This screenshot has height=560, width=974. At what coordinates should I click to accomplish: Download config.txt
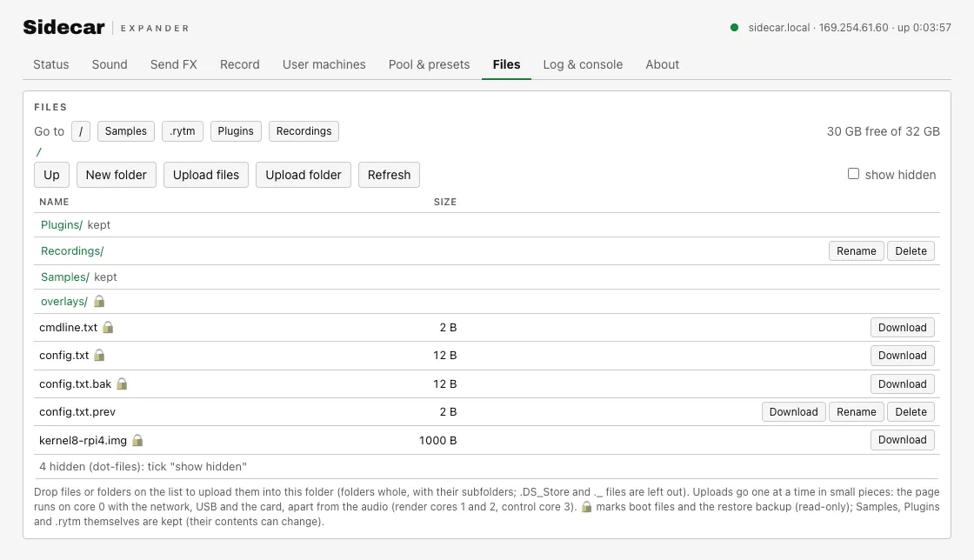point(902,355)
